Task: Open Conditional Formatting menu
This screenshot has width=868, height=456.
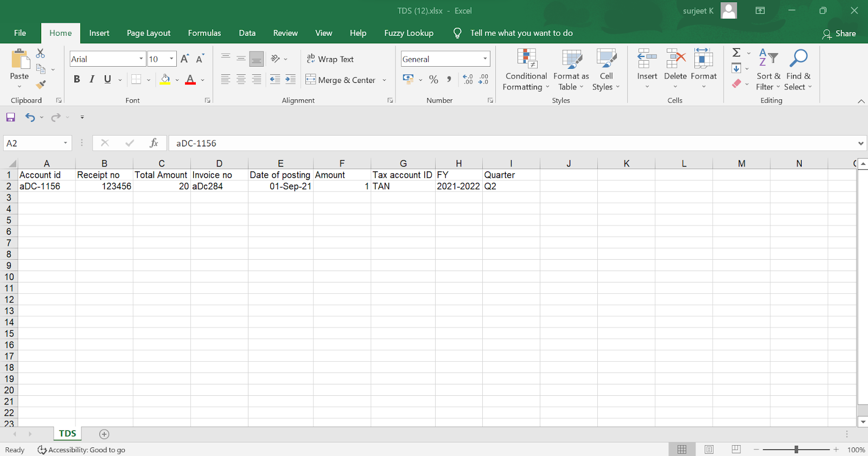Action: [x=526, y=70]
